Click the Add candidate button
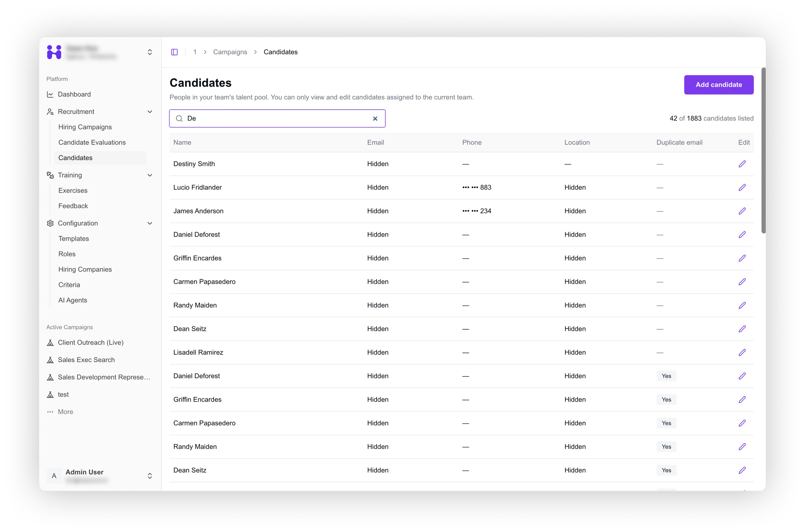The width and height of the screenshot is (805, 532). [x=719, y=85]
